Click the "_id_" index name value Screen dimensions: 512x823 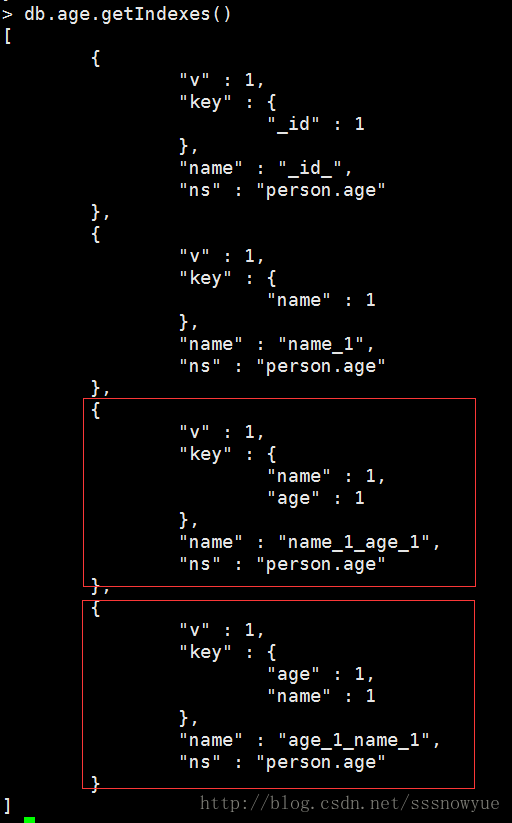tap(315, 168)
